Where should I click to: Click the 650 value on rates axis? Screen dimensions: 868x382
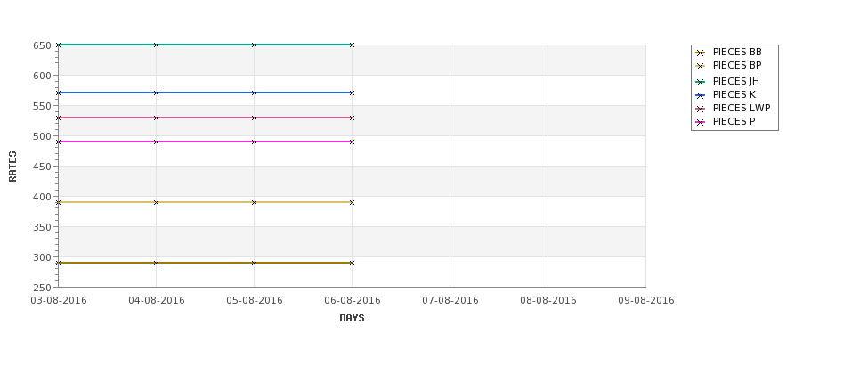[x=42, y=45]
